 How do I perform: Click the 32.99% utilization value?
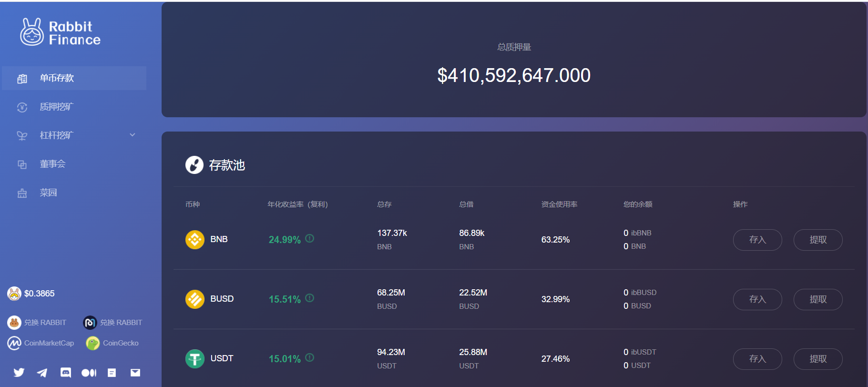(x=555, y=299)
